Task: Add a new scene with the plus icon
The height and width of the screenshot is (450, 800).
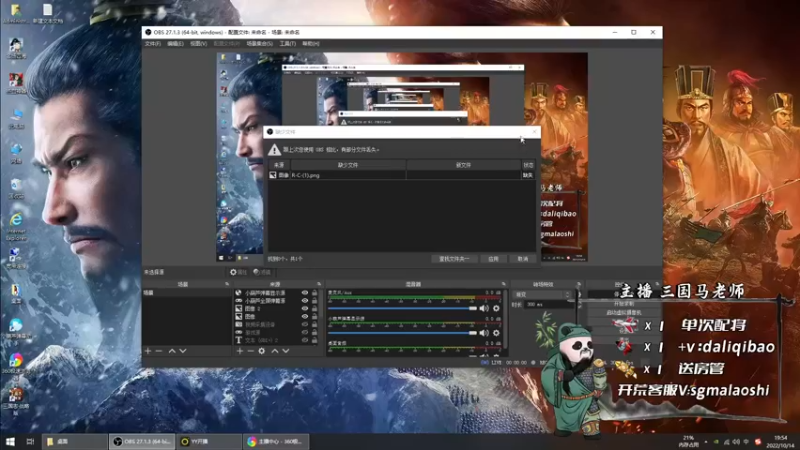Action: (x=147, y=351)
